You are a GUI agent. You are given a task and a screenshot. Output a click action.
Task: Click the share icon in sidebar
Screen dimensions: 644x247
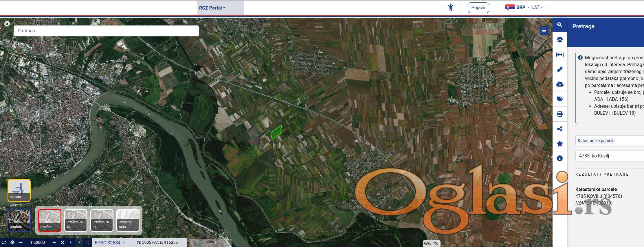(x=560, y=129)
